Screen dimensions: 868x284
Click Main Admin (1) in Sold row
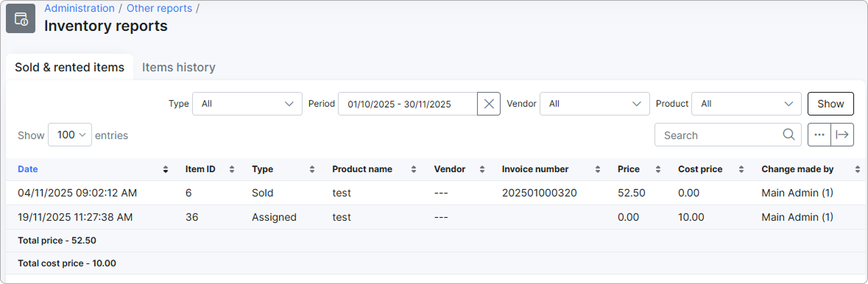pos(798,194)
